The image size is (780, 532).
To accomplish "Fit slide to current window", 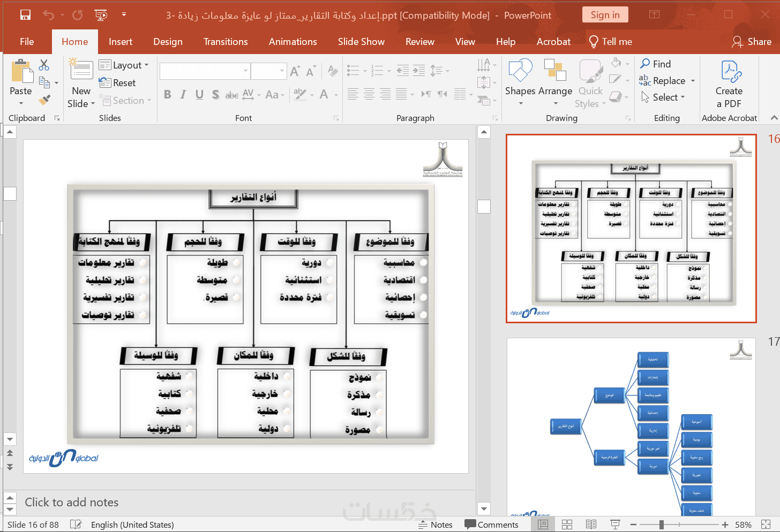I will click(766, 525).
